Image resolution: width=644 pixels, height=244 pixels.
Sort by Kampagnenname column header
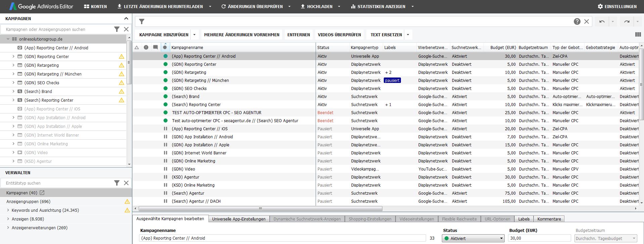[x=243, y=48]
